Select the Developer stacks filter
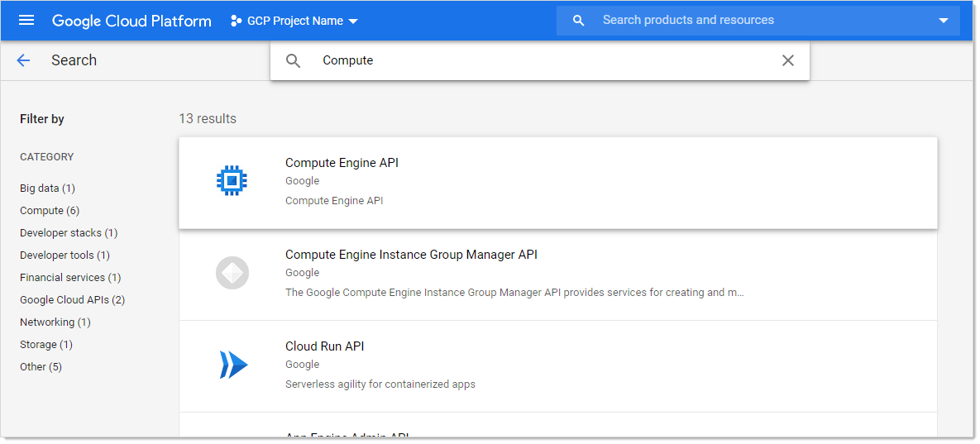This screenshot has width=980, height=444. [69, 233]
